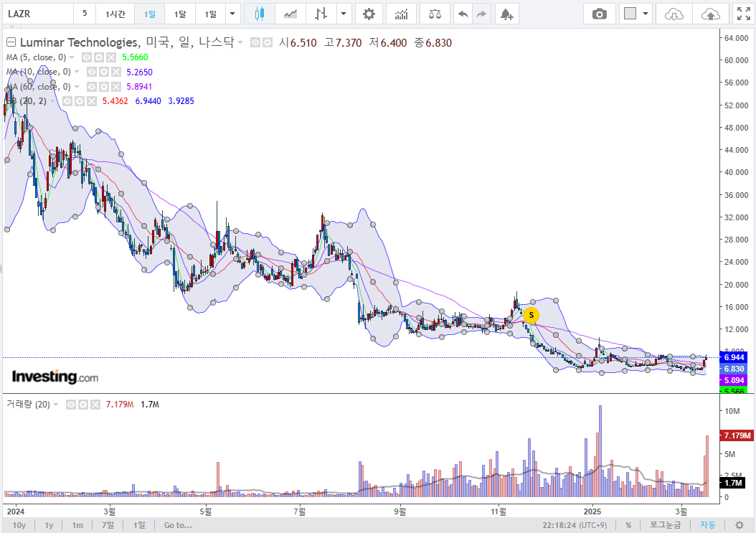Screen dimensions: 756x533
Task: Select the 1달 interval
Action: pyautogui.click(x=180, y=14)
